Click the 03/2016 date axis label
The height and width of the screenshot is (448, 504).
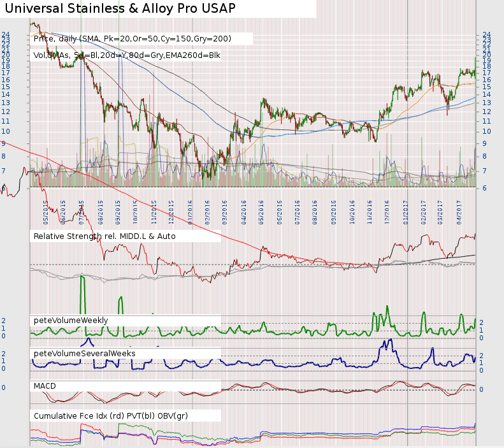click(225, 212)
